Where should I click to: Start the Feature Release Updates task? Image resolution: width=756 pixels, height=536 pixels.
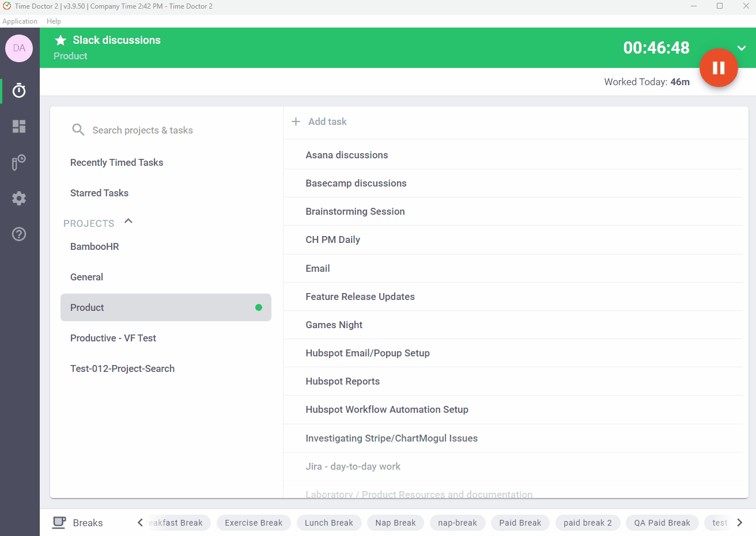coord(513,296)
